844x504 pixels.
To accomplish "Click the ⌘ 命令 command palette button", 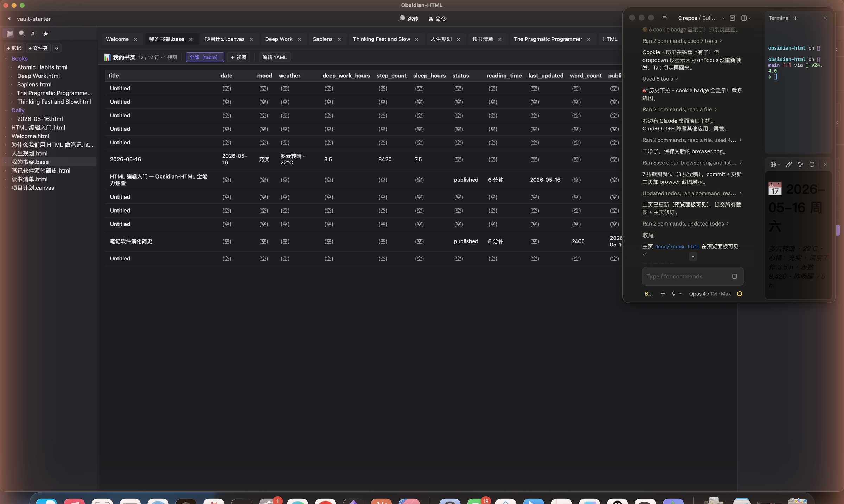I will (x=437, y=19).
